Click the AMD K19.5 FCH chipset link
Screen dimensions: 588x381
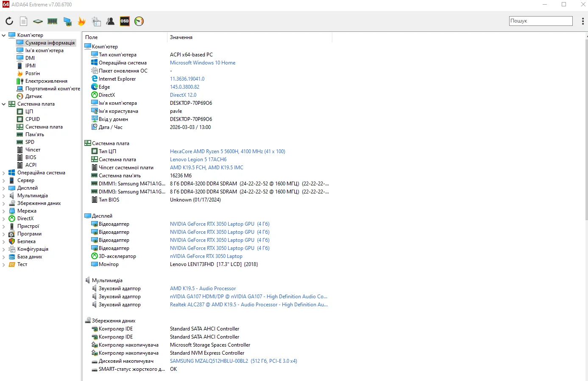click(206, 168)
